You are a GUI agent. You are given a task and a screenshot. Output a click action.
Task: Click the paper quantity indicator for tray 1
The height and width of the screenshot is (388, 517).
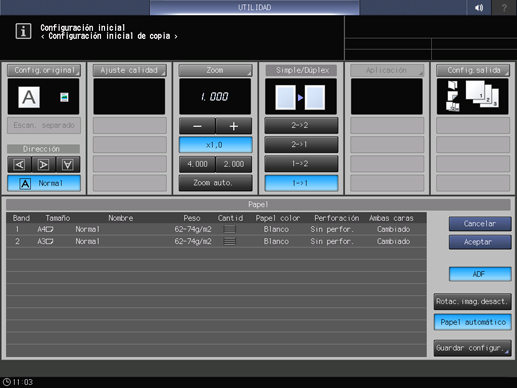(229, 229)
